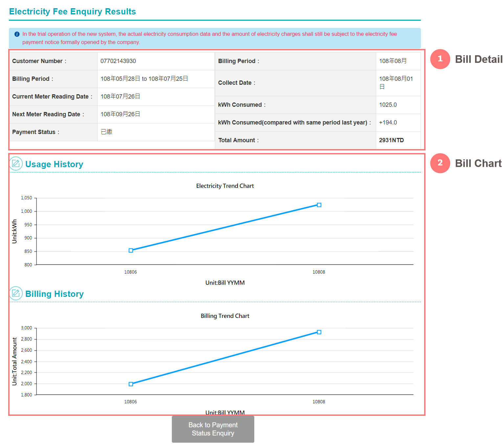
Task: Click the Back to Payment Status Enquiry button
Action: click(x=213, y=429)
